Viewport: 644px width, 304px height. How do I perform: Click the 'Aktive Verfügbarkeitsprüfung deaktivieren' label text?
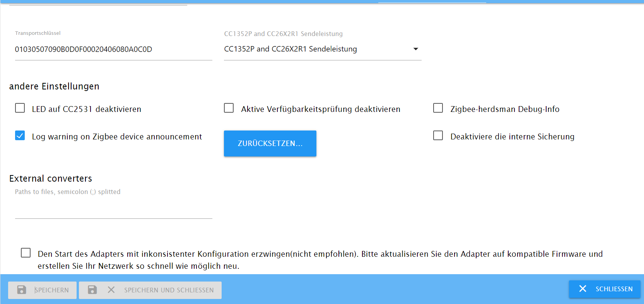point(321,109)
